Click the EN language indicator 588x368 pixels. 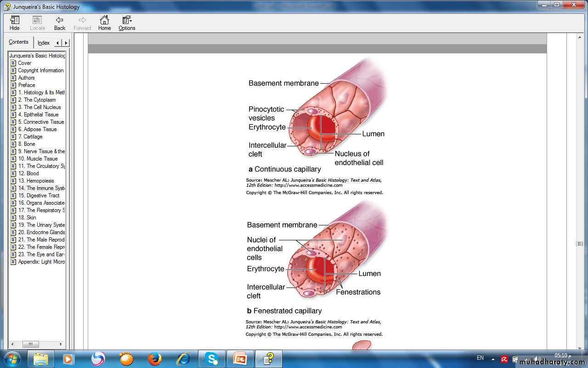pos(480,358)
